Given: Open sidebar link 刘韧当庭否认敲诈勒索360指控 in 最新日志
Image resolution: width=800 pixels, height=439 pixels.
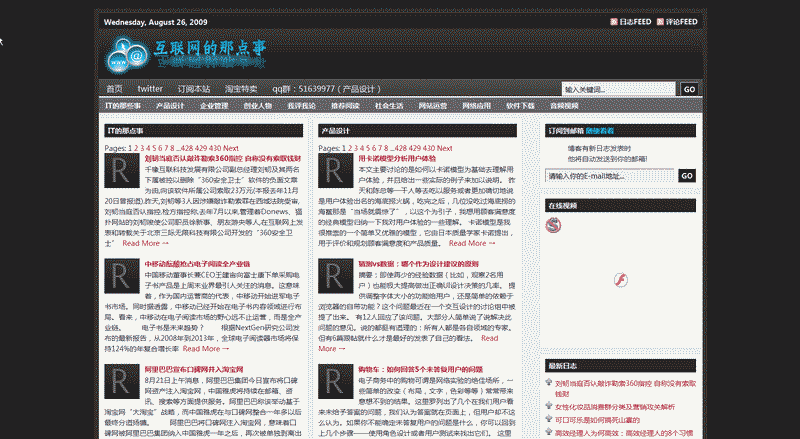Looking at the screenshot, I should pyautogui.click(x=626, y=388).
